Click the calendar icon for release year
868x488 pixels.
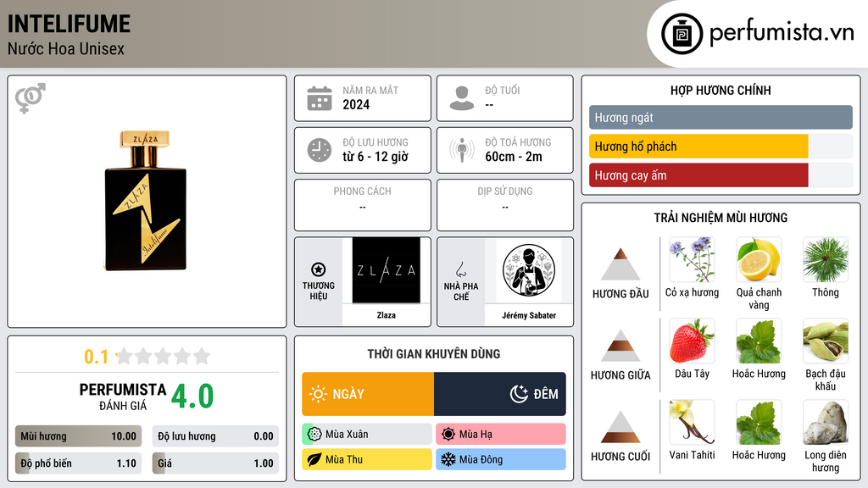tap(320, 98)
